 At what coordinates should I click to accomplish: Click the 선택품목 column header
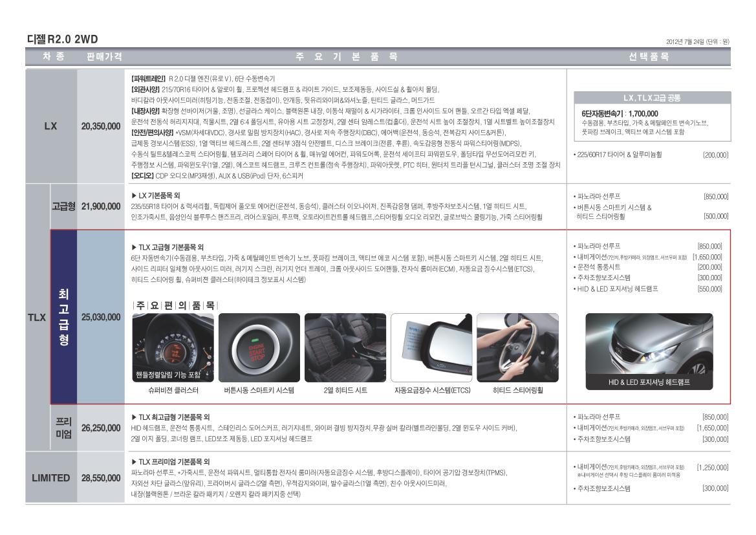click(649, 57)
